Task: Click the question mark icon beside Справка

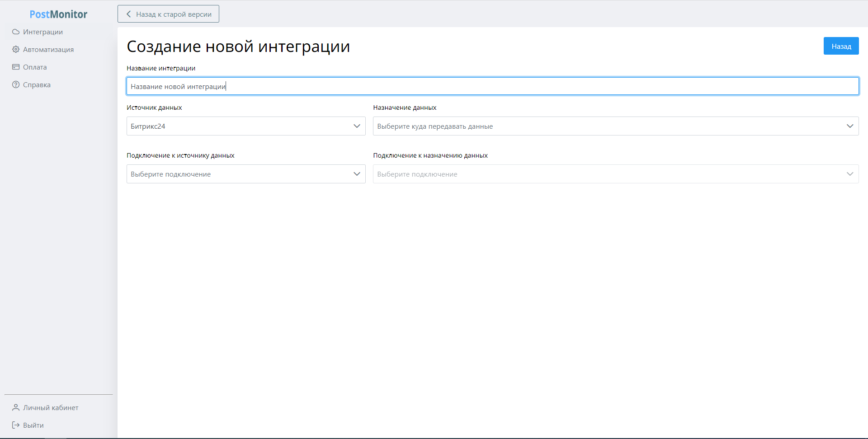Action: point(16,85)
